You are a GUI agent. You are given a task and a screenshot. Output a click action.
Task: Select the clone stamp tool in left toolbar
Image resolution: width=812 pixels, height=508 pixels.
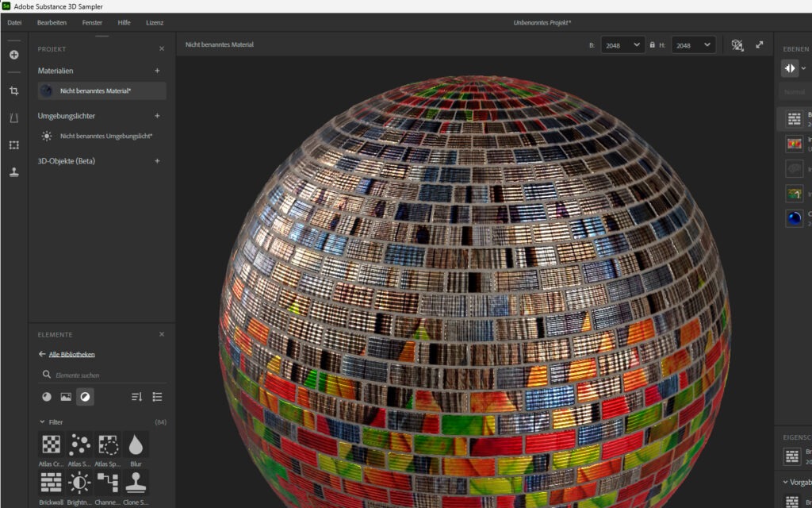tap(14, 172)
